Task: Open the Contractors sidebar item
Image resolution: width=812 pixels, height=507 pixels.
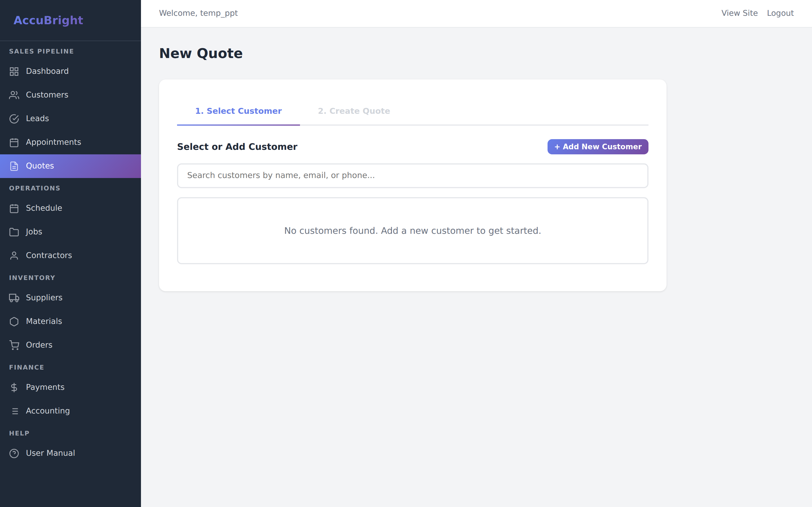Action: point(49,255)
